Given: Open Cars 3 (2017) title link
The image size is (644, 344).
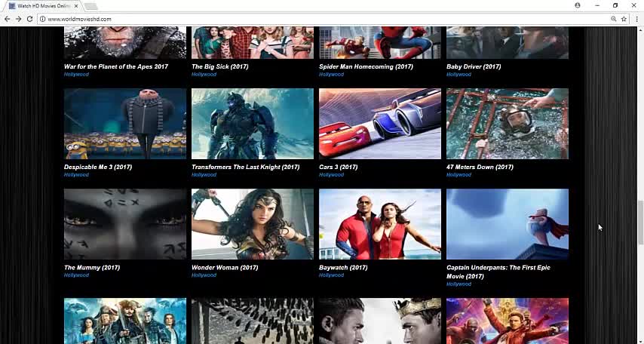Looking at the screenshot, I should 339,167.
